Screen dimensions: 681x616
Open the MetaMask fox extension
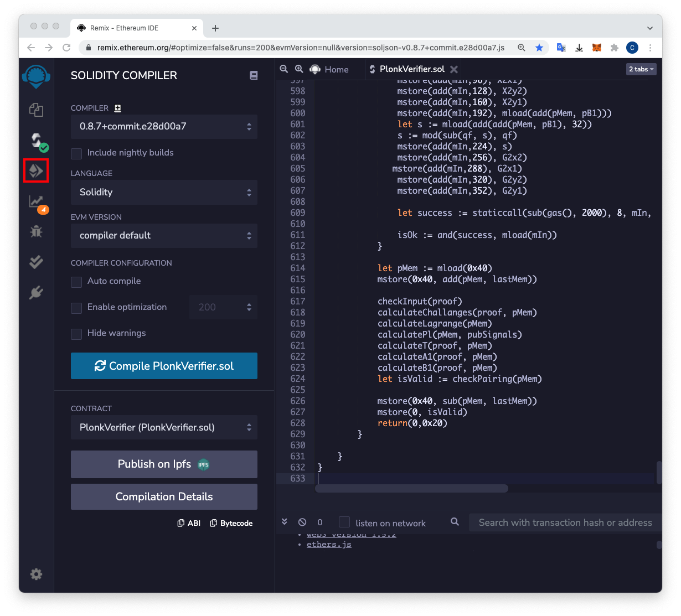tap(597, 48)
